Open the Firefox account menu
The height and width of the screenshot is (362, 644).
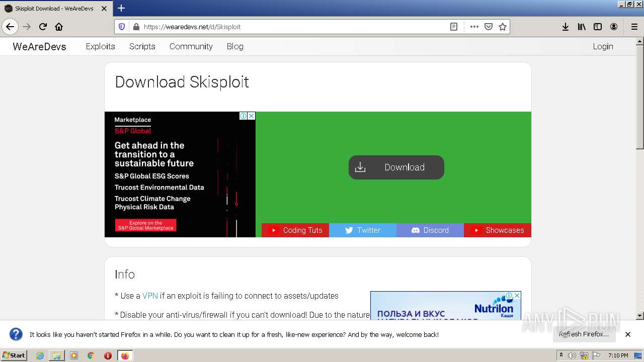614,27
